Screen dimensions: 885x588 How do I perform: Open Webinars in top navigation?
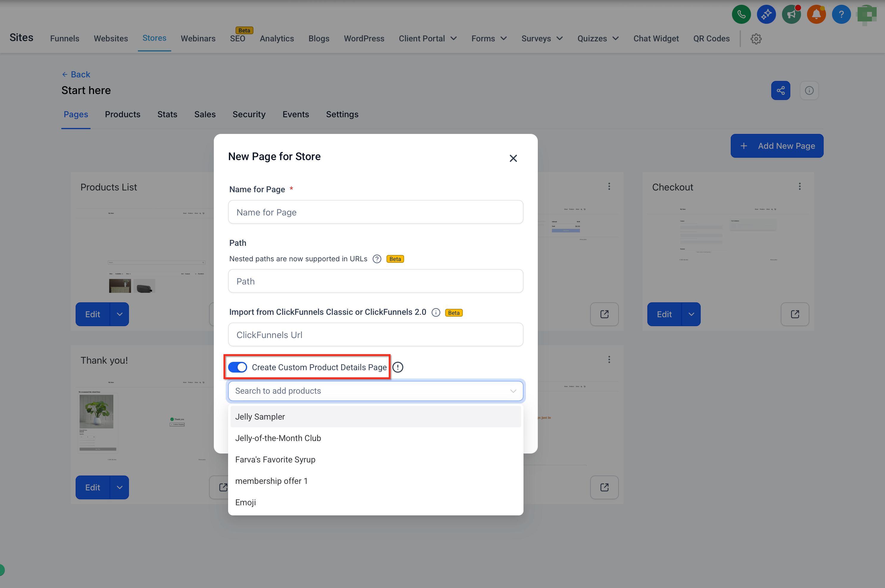198,38
